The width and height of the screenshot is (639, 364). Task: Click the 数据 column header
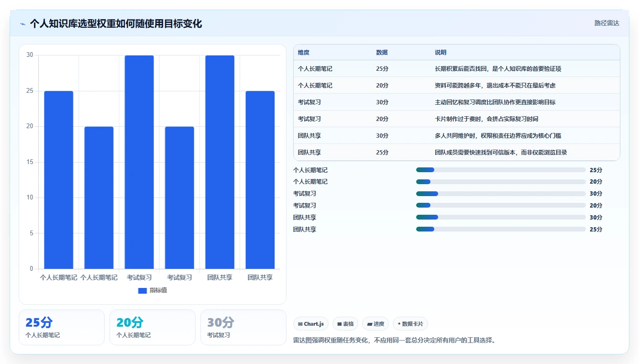click(x=382, y=53)
